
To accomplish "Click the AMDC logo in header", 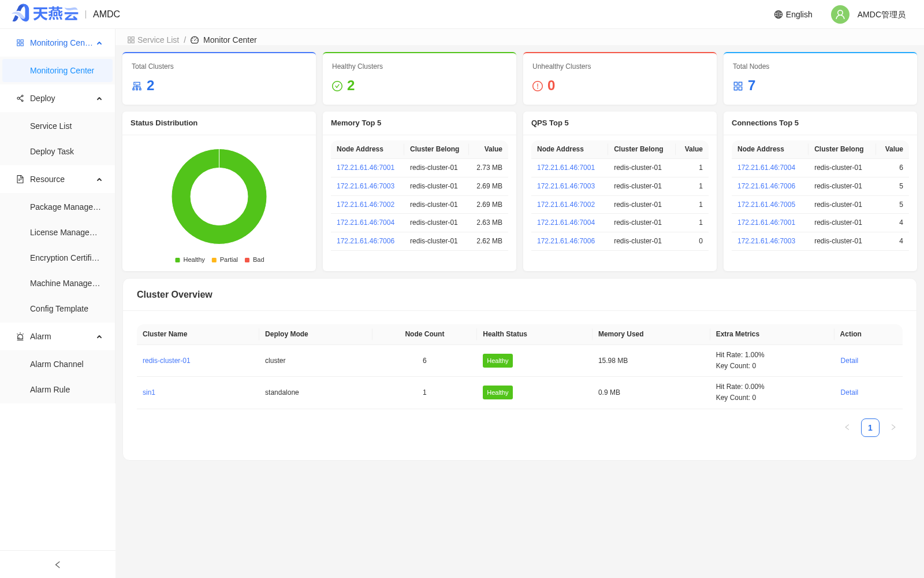I will pyautogui.click(x=45, y=13).
